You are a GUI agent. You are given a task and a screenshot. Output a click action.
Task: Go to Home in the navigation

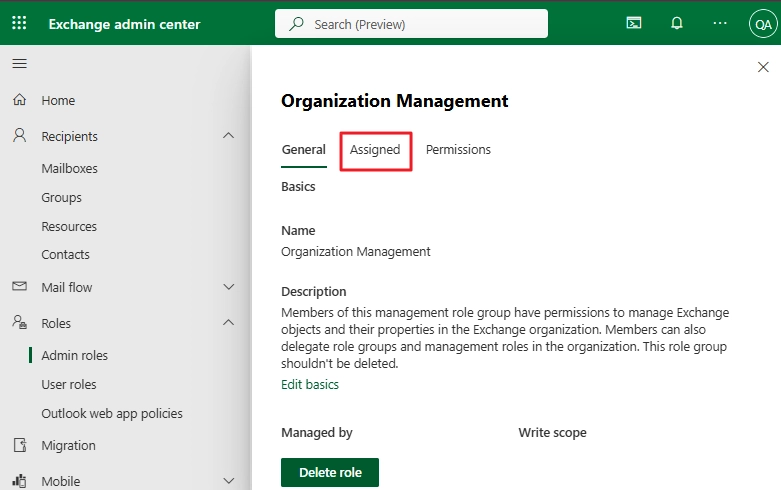[x=58, y=101]
